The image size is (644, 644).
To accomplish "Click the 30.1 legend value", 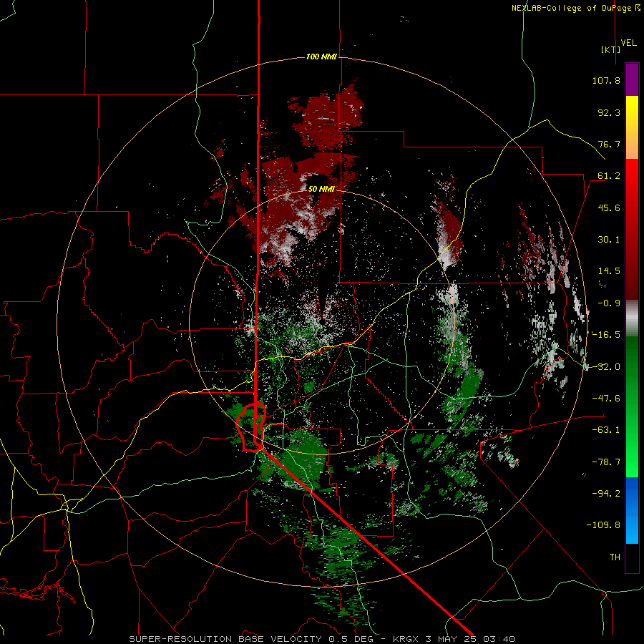I will click(x=609, y=240).
